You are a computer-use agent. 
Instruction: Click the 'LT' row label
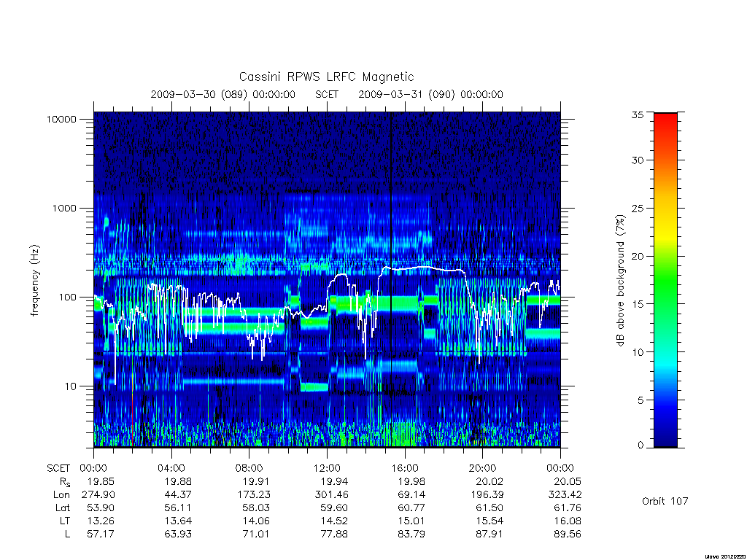65,521
